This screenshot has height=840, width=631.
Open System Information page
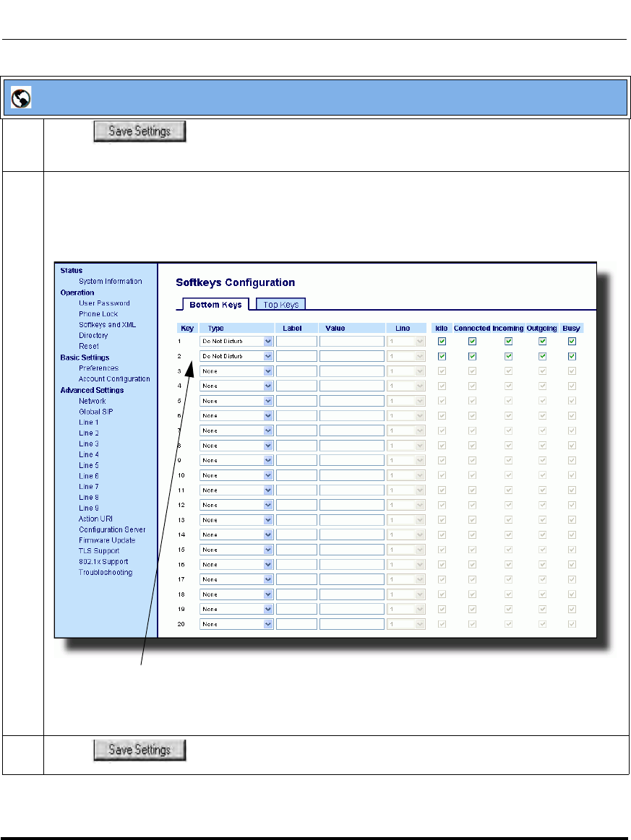[x=111, y=281]
